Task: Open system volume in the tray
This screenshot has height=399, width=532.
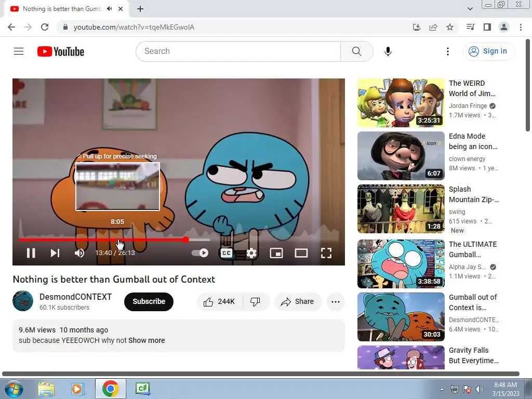Action: click(479, 389)
